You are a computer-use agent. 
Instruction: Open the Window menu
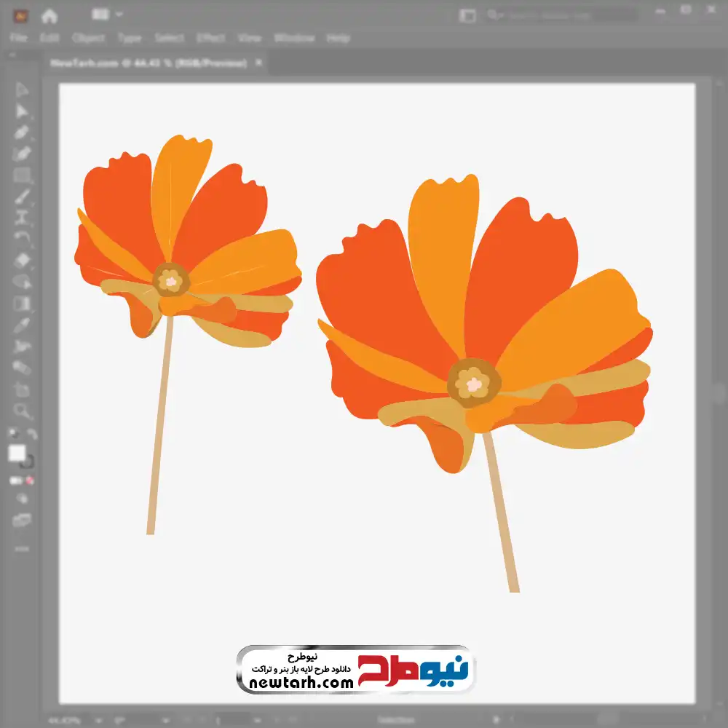pos(294,38)
